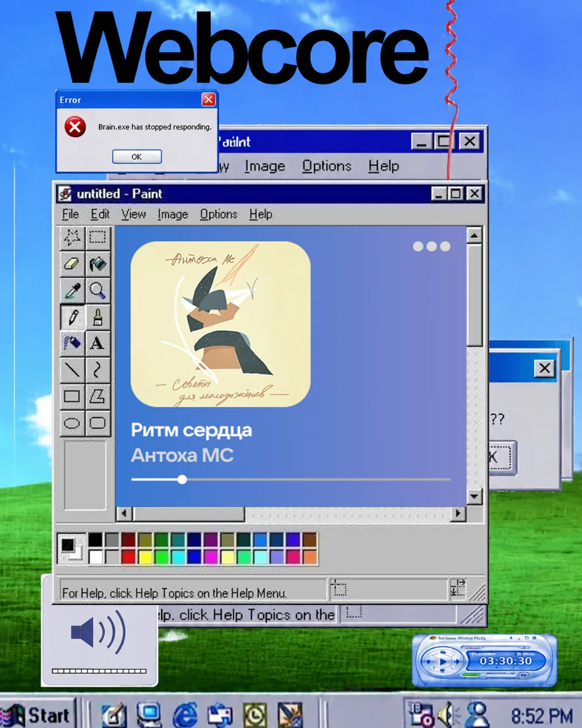The height and width of the screenshot is (728, 582).
Task: Choose the Ellipse tool
Action: tap(72, 423)
